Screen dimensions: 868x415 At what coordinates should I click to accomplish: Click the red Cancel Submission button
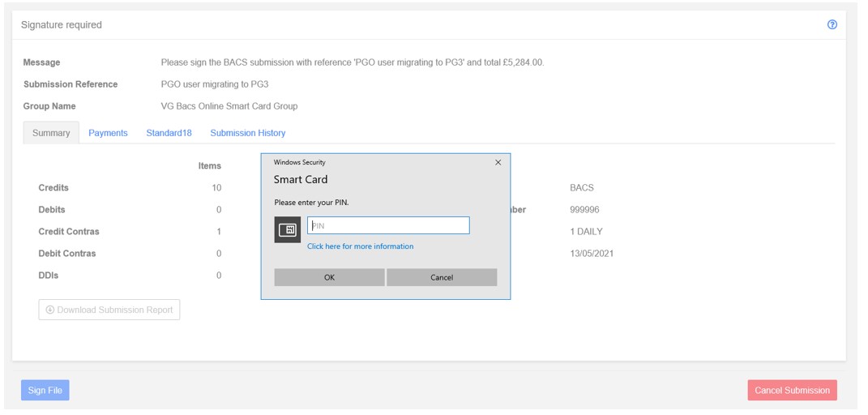[x=792, y=390]
